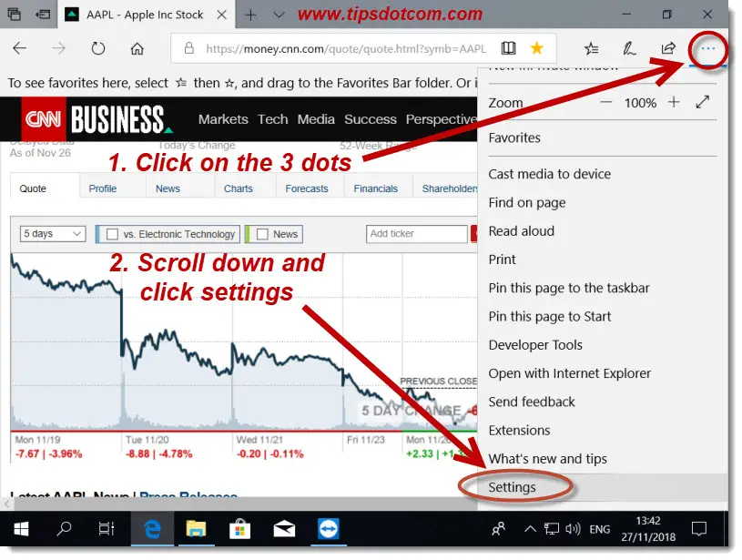Click the Edge taskbar icon
This screenshot has height=560, width=742.
click(152, 529)
